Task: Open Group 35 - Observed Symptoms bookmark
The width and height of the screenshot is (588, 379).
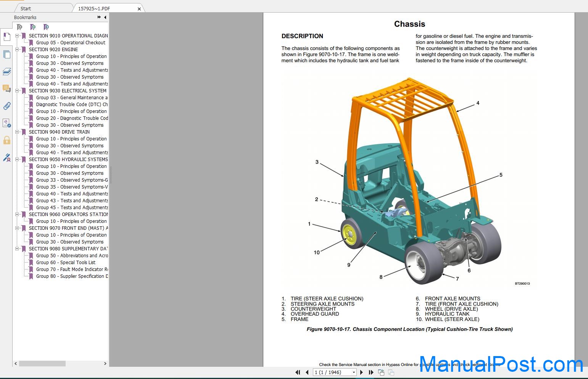Action: point(72,187)
